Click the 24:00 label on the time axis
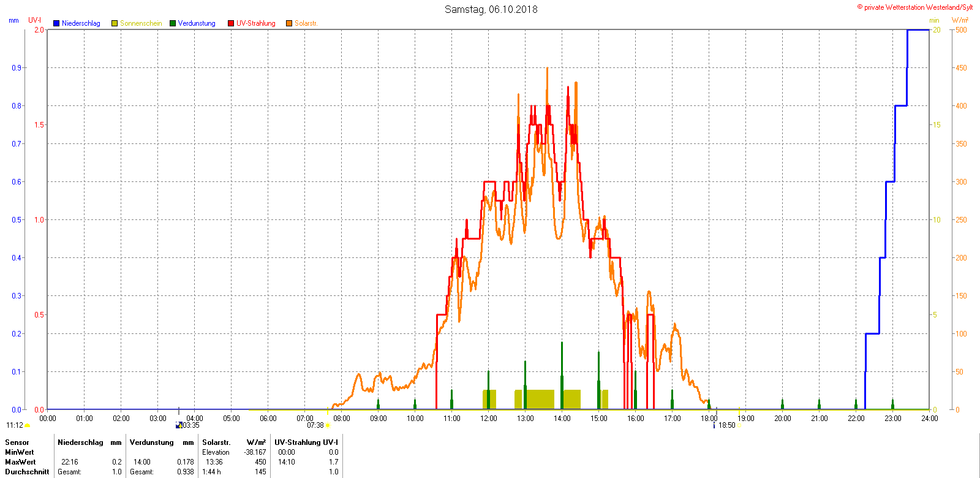The width and height of the screenshot is (980, 478). pyautogui.click(x=930, y=419)
